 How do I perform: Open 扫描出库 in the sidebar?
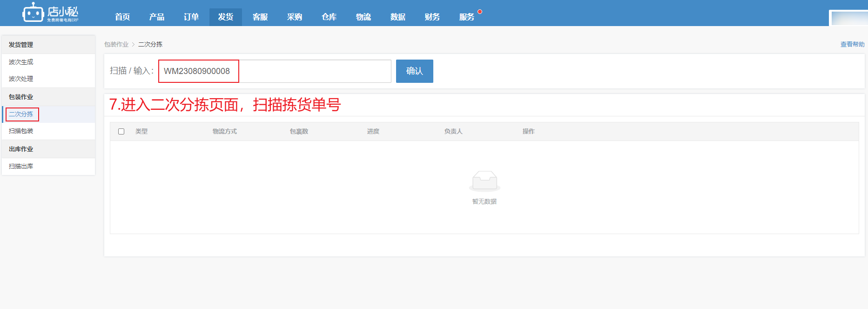(x=48, y=166)
